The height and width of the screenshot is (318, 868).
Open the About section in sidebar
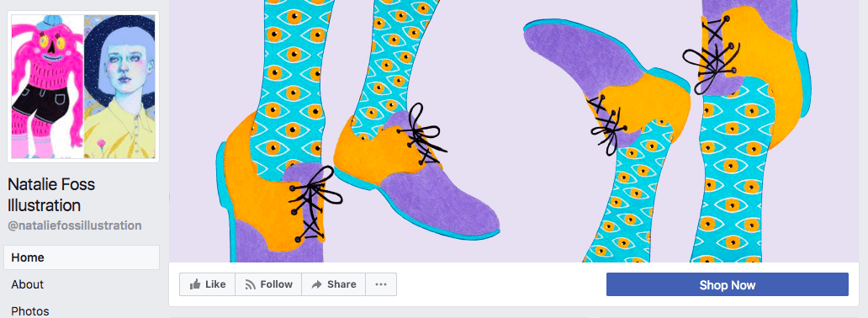pyautogui.click(x=82, y=284)
